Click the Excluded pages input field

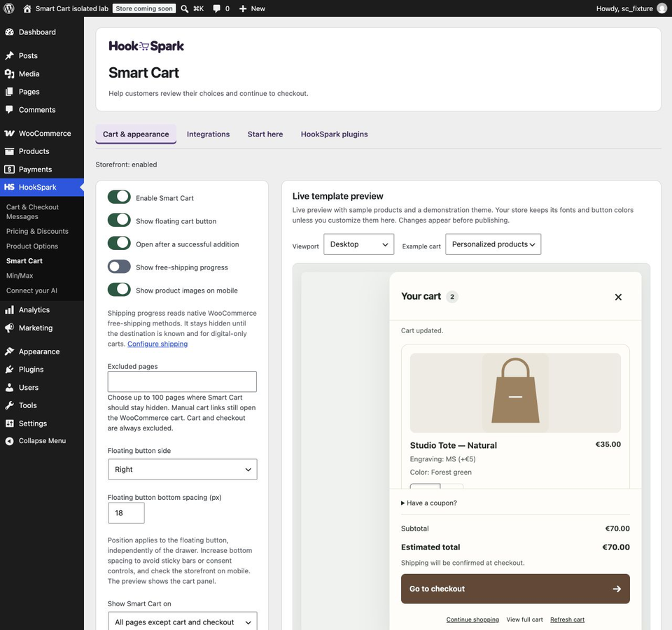[182, 381]
